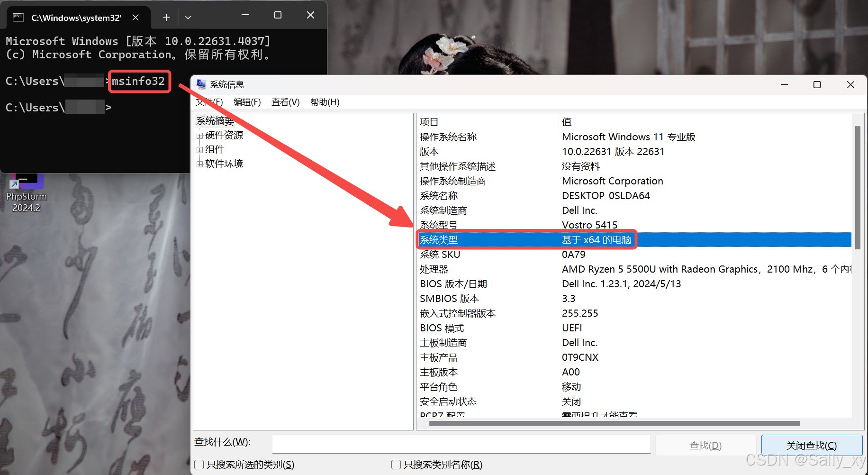868x475 pixels.
Task: Click the System Information app icon in title bar
Action: (201, 84)
